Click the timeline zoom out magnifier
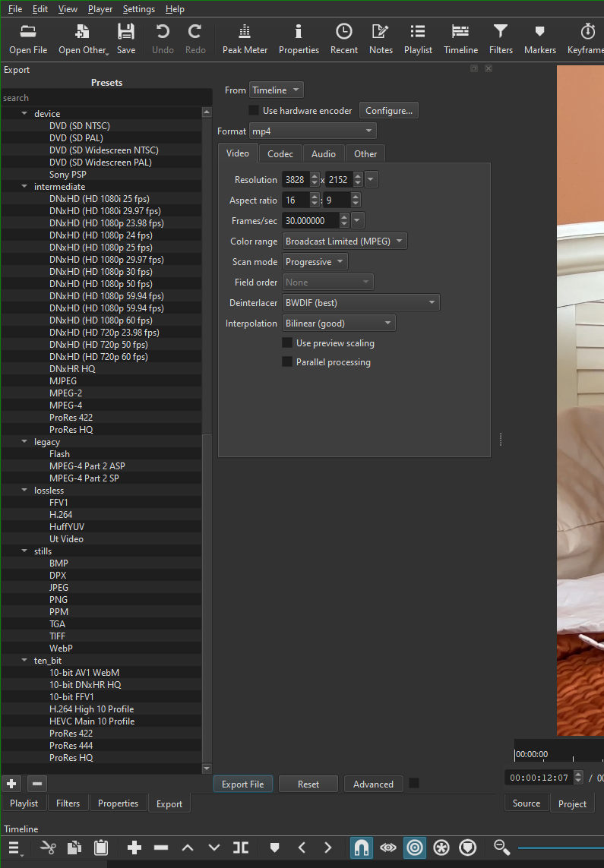The image size is (604, 868). click(501, 847)
